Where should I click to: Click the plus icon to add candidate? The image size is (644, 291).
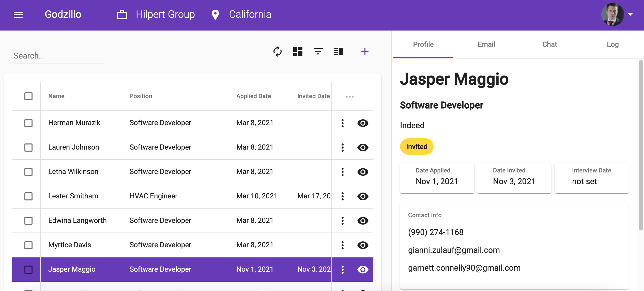tap(365, 51)
